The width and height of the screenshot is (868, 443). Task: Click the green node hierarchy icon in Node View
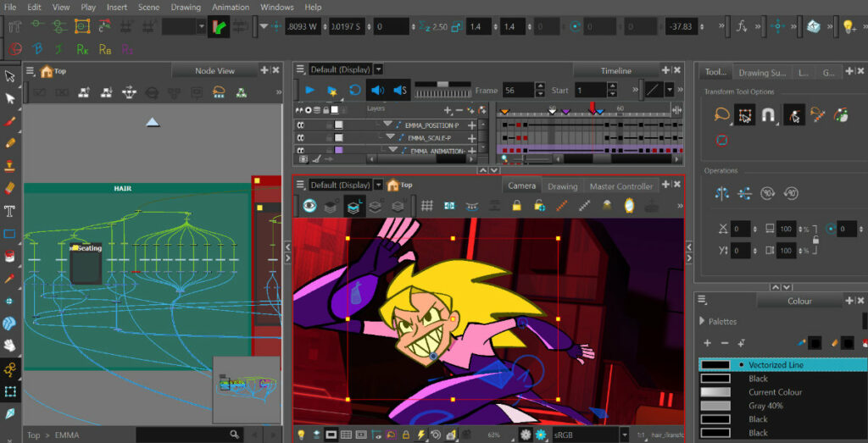point(242,91)
